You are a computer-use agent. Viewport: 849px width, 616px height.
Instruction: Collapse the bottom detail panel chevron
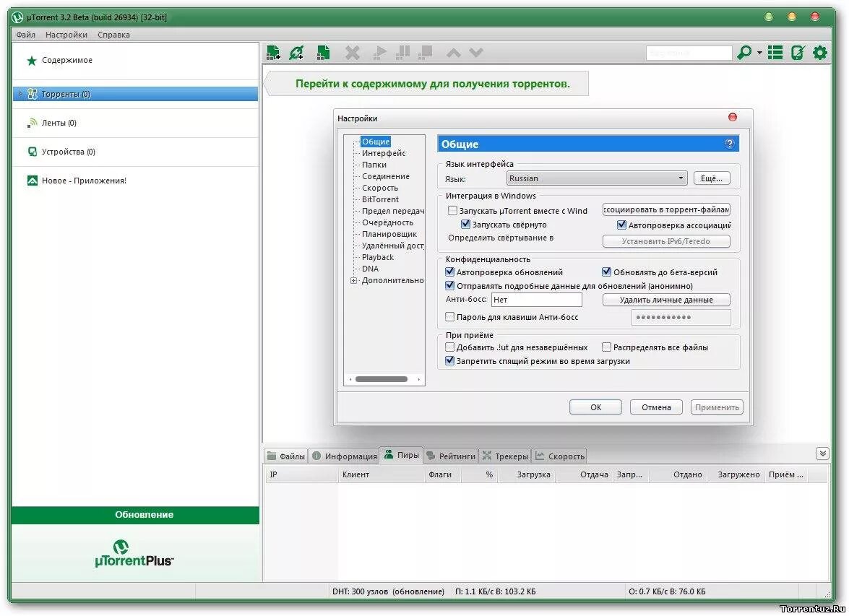[x=822, y=454]
